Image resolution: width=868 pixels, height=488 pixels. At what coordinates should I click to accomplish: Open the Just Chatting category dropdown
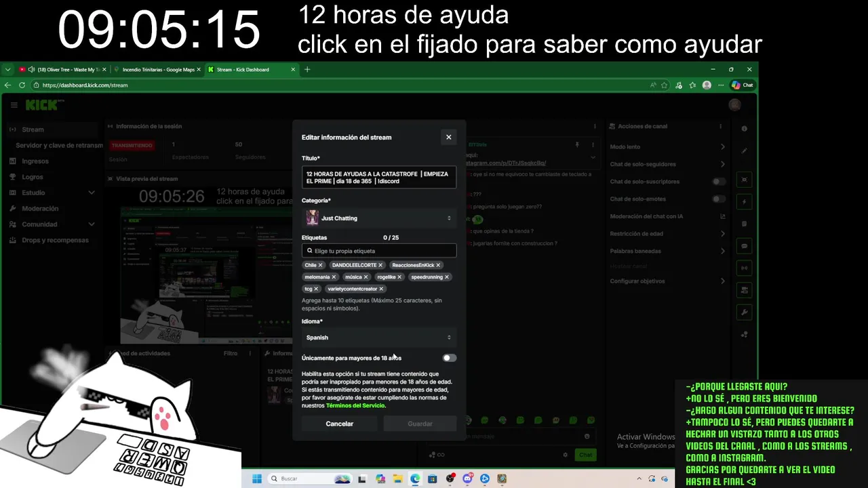pyautogui.click(x=379, y=218)
